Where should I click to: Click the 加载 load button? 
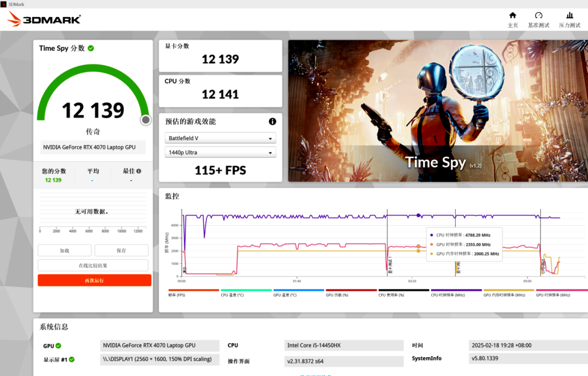64,250
